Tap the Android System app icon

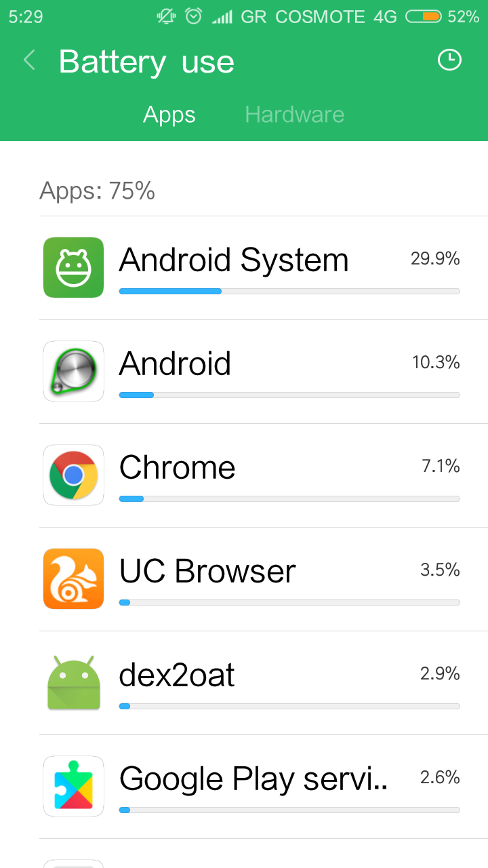[x=73, y=267]
